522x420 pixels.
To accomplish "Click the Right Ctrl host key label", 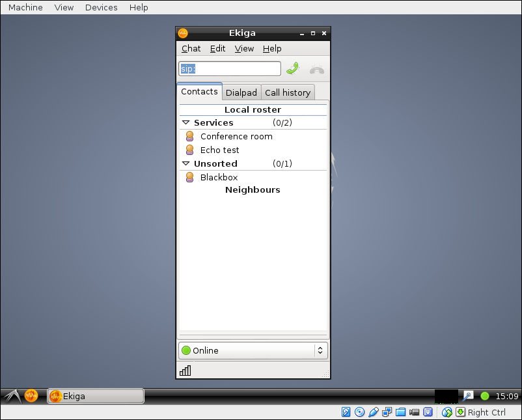I will 487,412.
